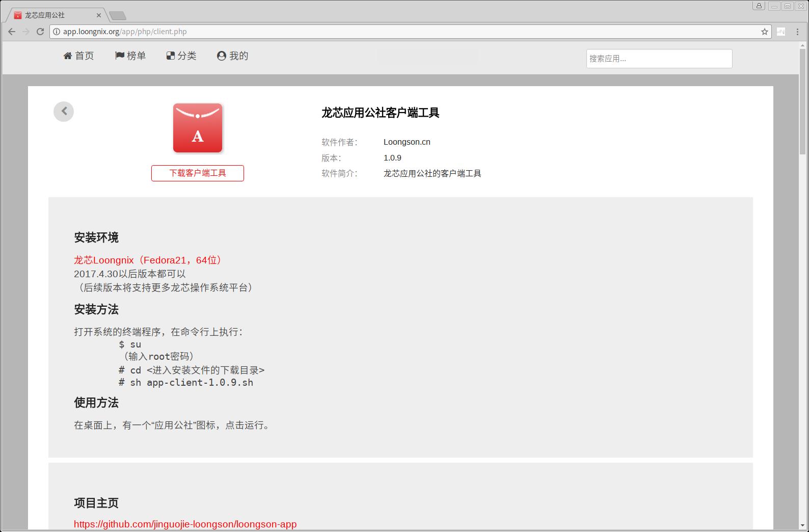Open the 榜单 ranking menu
Screen dimensions: 809x532
coord(130,56)
